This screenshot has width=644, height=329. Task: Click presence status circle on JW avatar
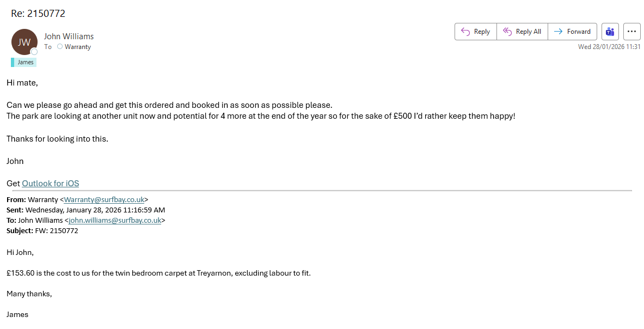[x=34, y=52]
